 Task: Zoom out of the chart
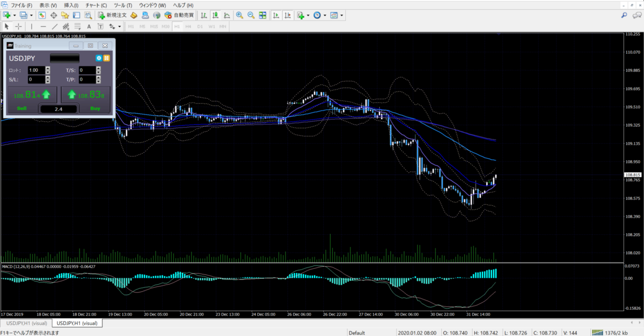tap(251, 15)
